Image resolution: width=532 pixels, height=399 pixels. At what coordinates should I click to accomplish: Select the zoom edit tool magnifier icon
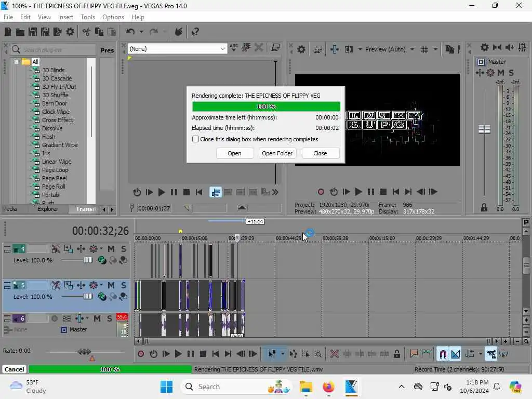point(318,354)
